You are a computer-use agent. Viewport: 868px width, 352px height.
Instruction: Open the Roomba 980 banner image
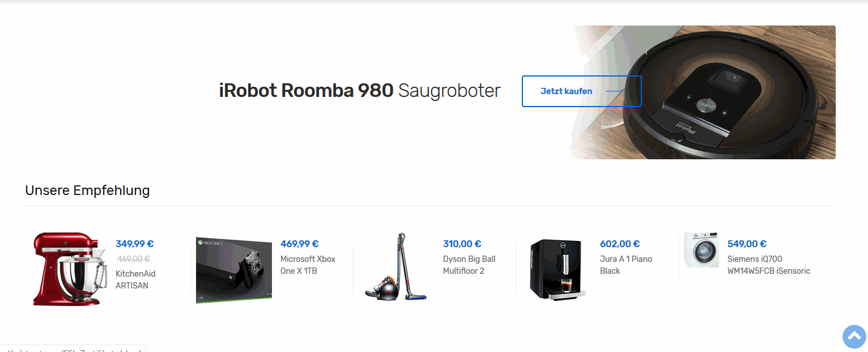pyautogui.click(x=701, y=92)
